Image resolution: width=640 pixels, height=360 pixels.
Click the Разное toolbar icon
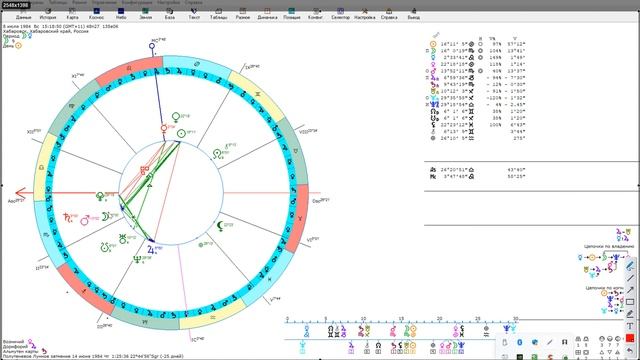(x=243, y=14)
